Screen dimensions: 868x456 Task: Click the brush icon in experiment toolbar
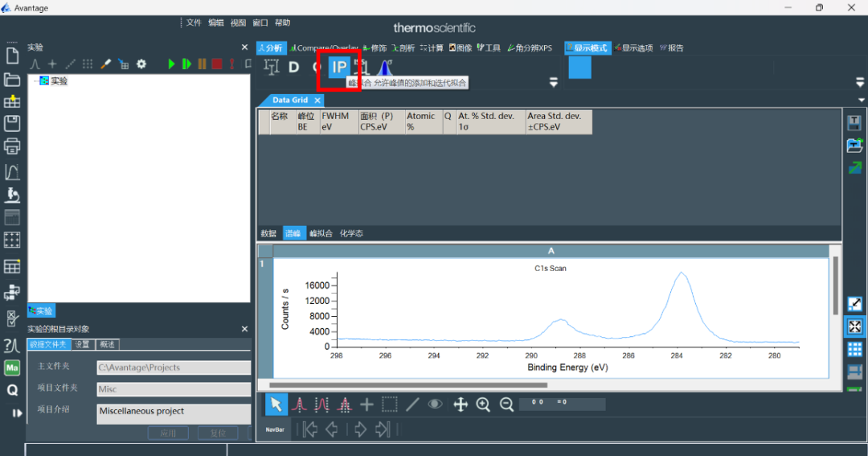click(x=105, y=64)
